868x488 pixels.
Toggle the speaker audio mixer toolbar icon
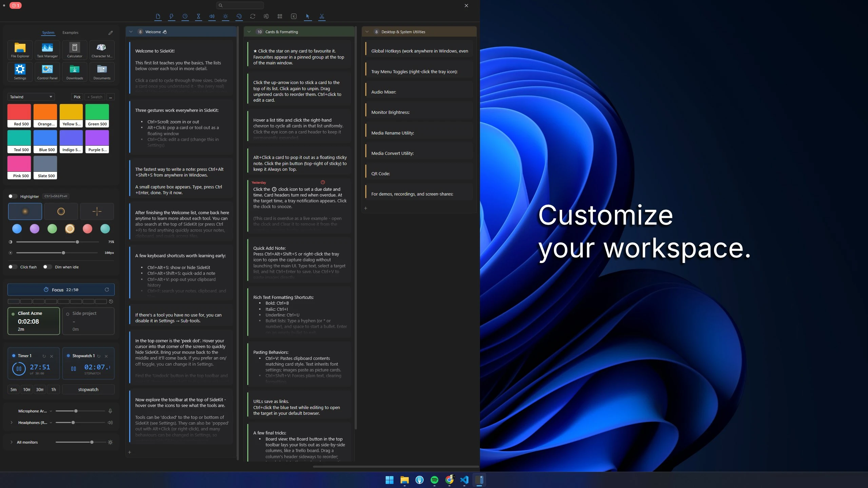pos(212,16)
